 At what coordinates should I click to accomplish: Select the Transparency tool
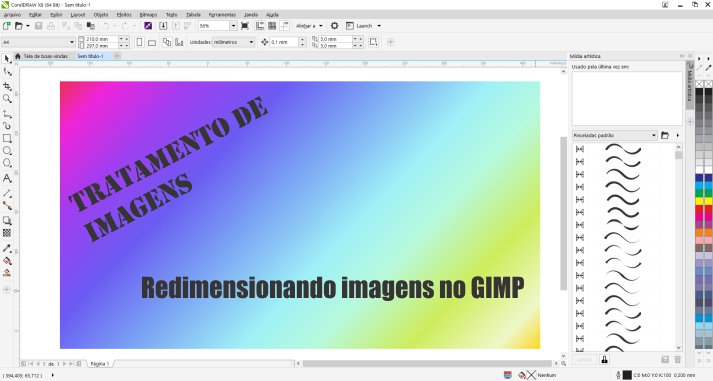point(7,233)
